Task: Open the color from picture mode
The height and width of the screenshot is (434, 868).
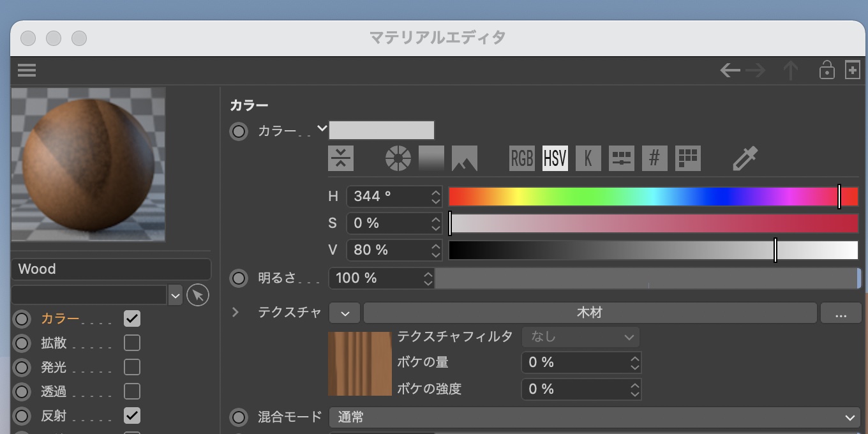Action: [464, 158]
